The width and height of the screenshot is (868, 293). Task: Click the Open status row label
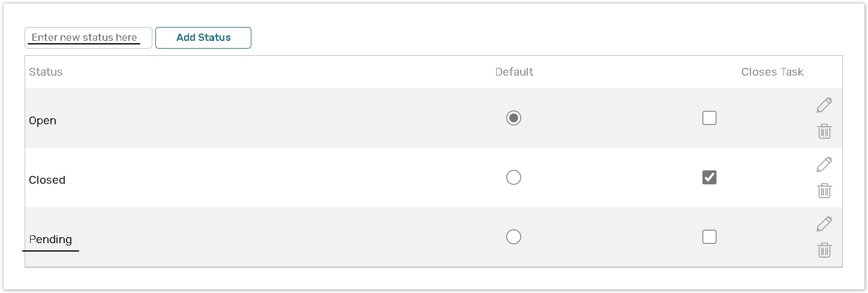pos(43,121)
